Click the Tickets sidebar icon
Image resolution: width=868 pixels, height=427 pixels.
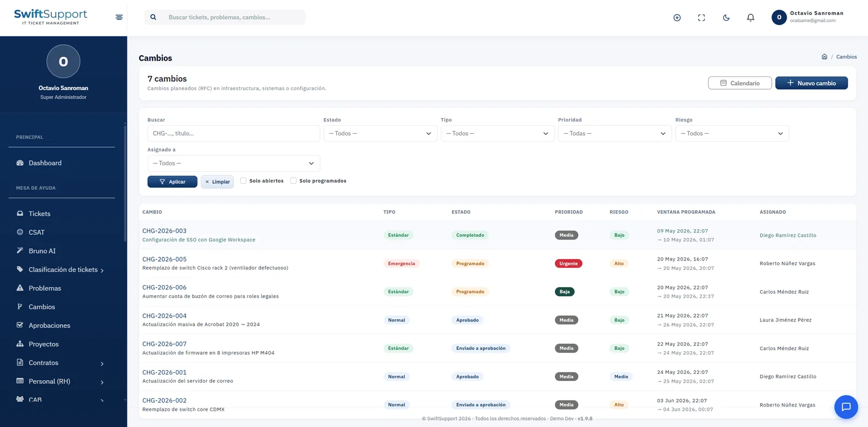point(20,214)
